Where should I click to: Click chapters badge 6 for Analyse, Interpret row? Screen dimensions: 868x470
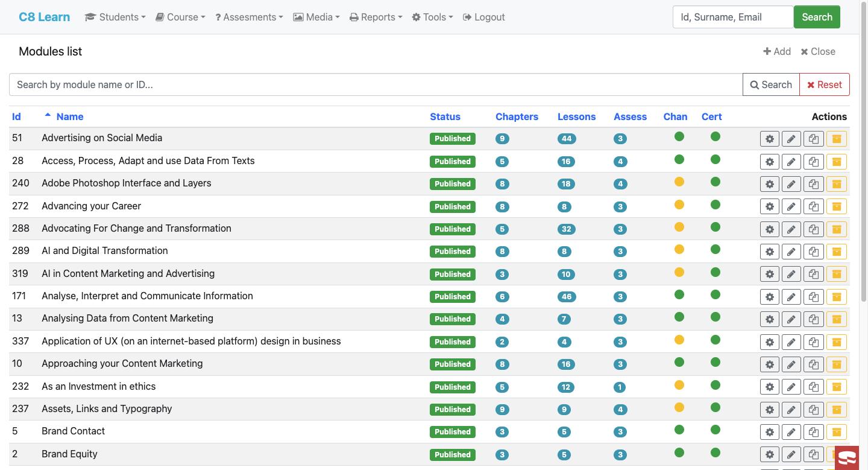(x=502, y=297)
